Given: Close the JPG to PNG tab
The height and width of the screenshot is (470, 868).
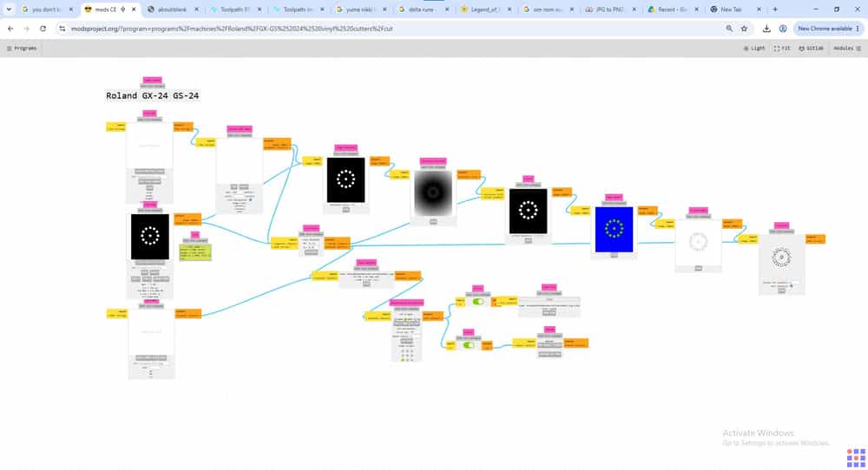Looking at the screenshot, I should 635,10.
